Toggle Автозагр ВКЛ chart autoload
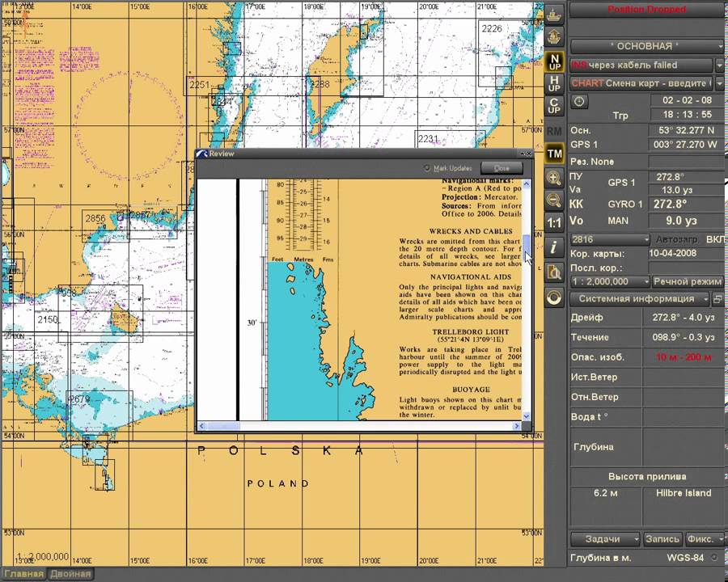This screenshot has height=582, width=728. (x=691, y=239)
